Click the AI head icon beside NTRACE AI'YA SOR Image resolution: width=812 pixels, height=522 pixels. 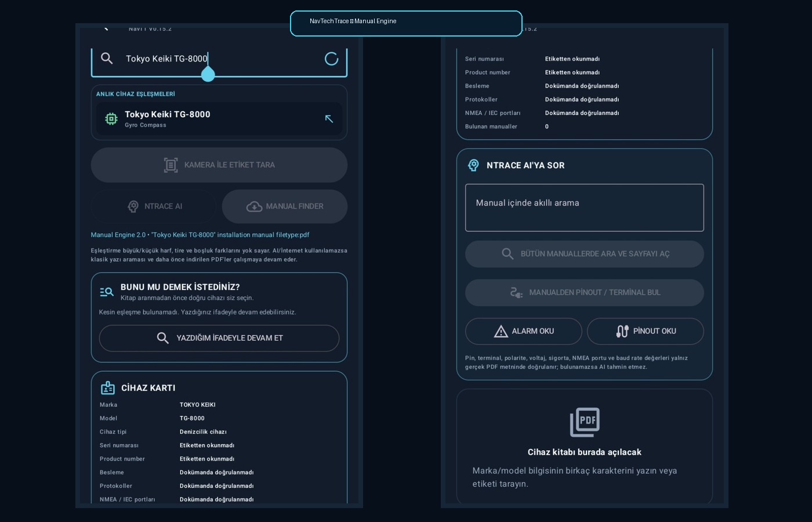[x=473, y=165]
